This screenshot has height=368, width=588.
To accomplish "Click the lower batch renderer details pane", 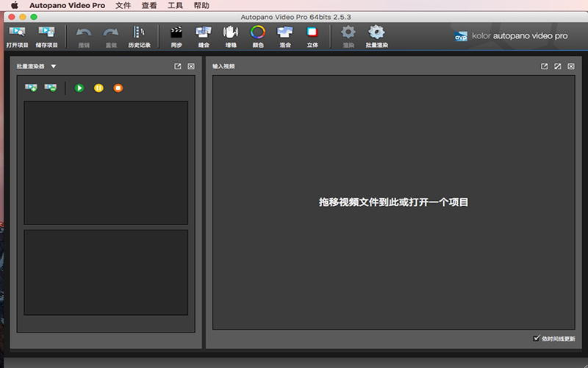I will point(106,272).
